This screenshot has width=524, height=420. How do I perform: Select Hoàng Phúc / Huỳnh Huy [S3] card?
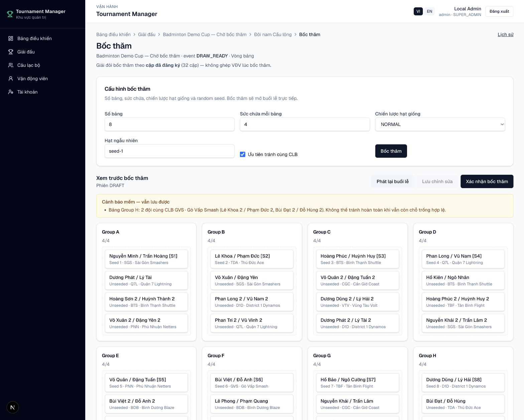point(358,259)
